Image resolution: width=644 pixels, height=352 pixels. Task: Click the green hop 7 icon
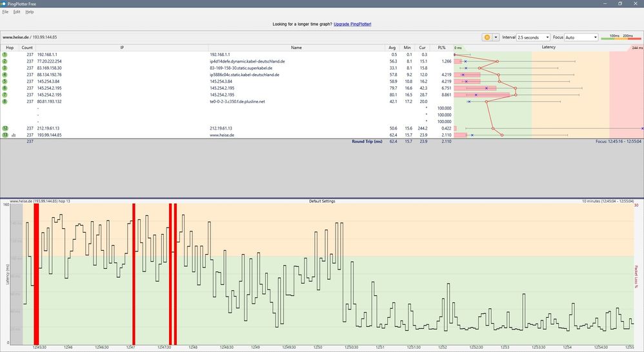5,95
